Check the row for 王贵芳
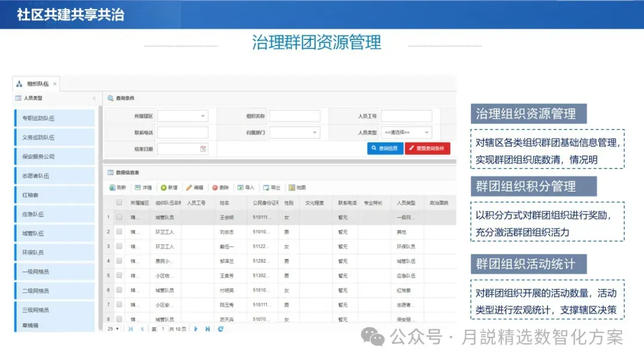The height and width of the screenshot is (363, 644). [119, 275]
